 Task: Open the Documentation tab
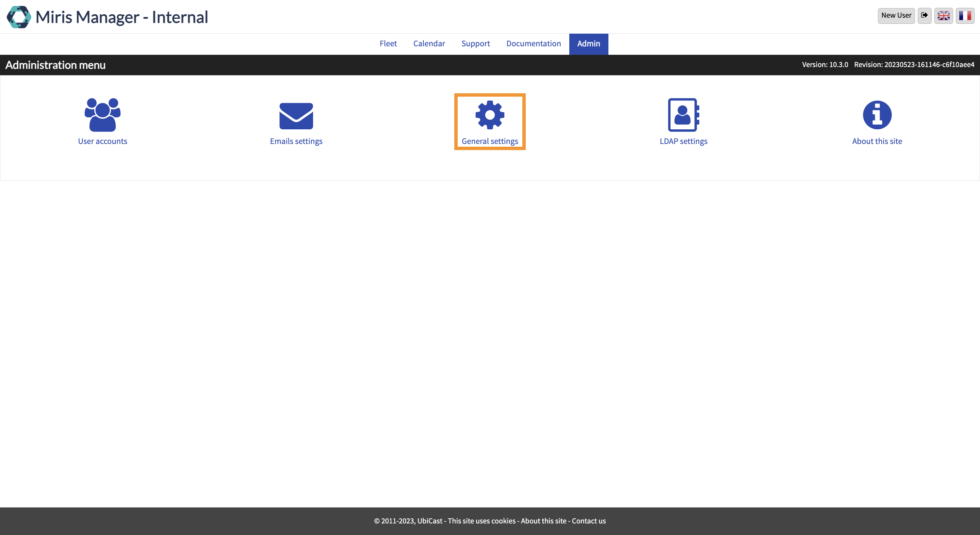click(x=533, y=44)
